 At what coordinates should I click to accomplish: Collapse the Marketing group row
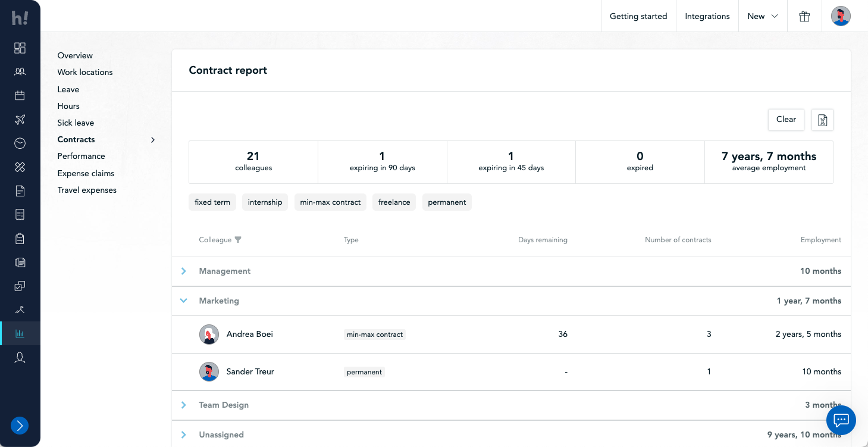(184, 301)
